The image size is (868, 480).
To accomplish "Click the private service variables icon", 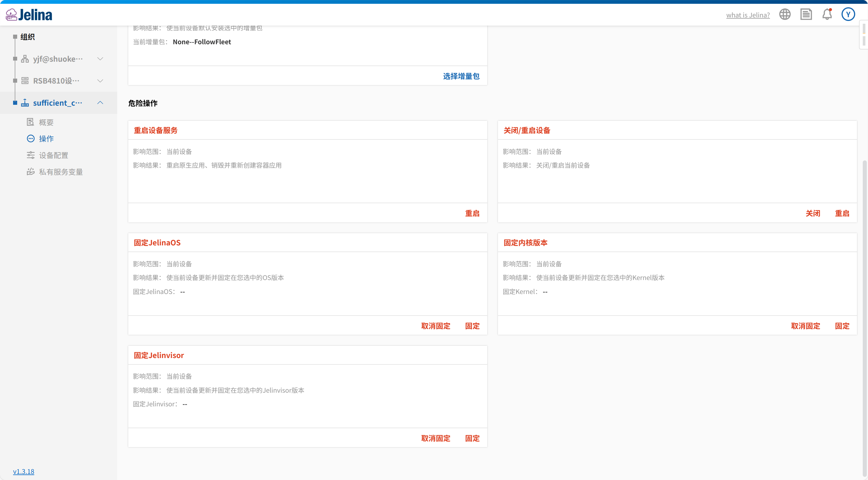I will [30, 171].
